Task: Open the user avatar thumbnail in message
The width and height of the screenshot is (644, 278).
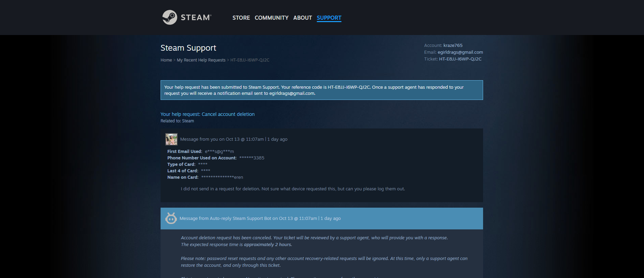Action: (x=171, y=139)
